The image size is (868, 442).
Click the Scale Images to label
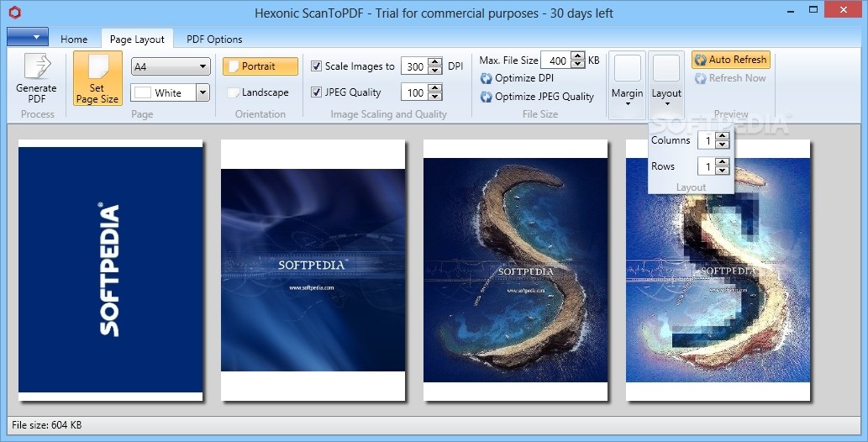[x=360, y=66]
